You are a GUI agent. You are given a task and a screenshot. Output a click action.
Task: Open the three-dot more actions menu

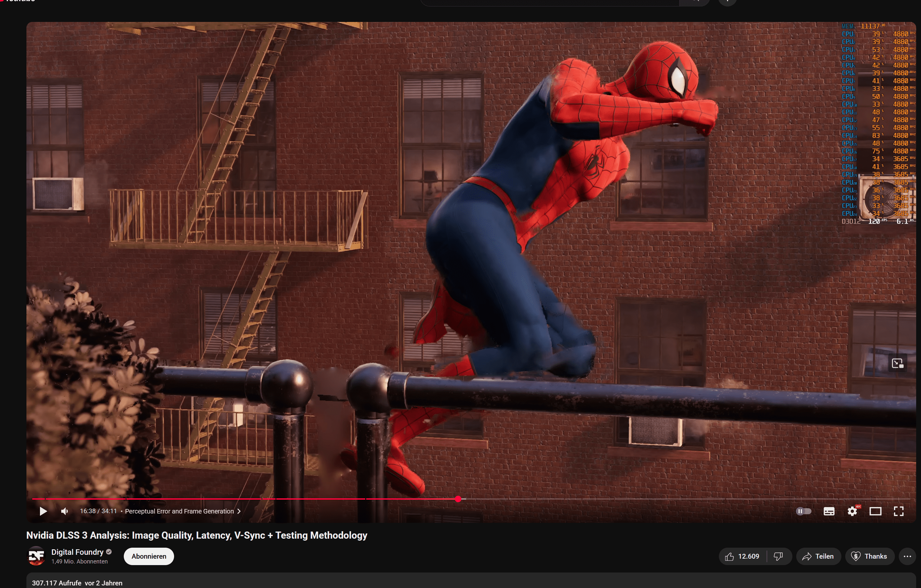907,556
